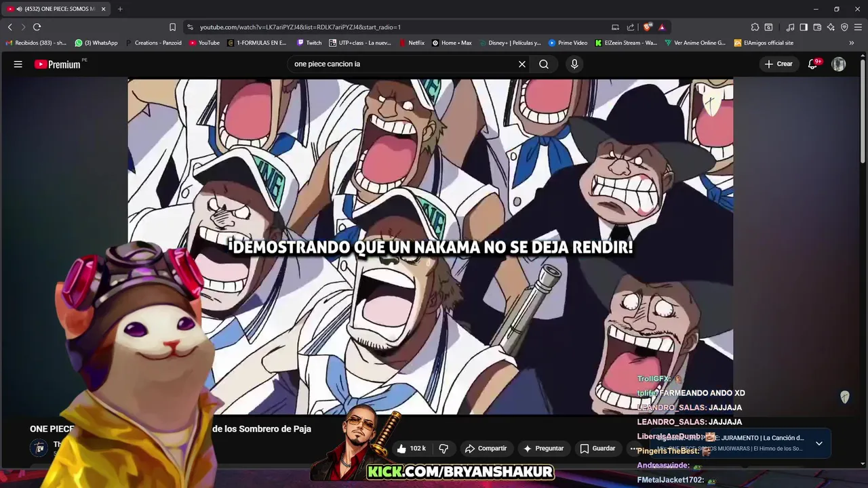Select the ONE PIECE: SOMOS tab
This screenshot has height=488, width=868.
pyautogui.click(x=56, y=9)
